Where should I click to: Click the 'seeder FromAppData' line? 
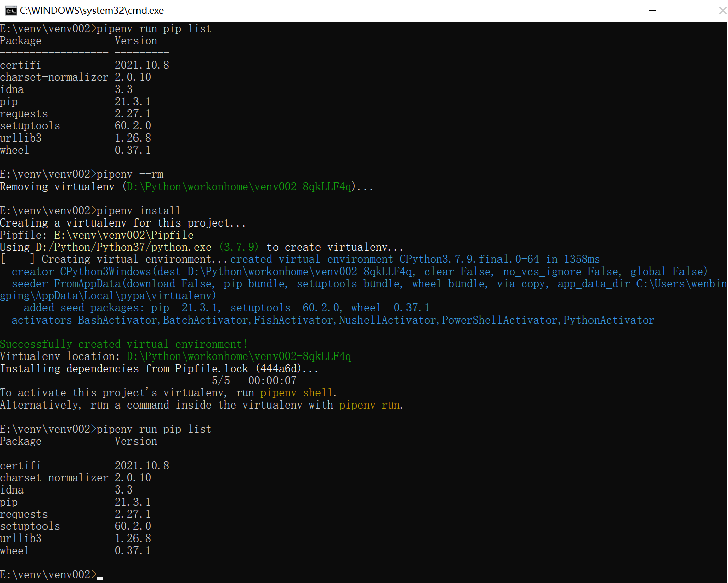click(364, 290)
